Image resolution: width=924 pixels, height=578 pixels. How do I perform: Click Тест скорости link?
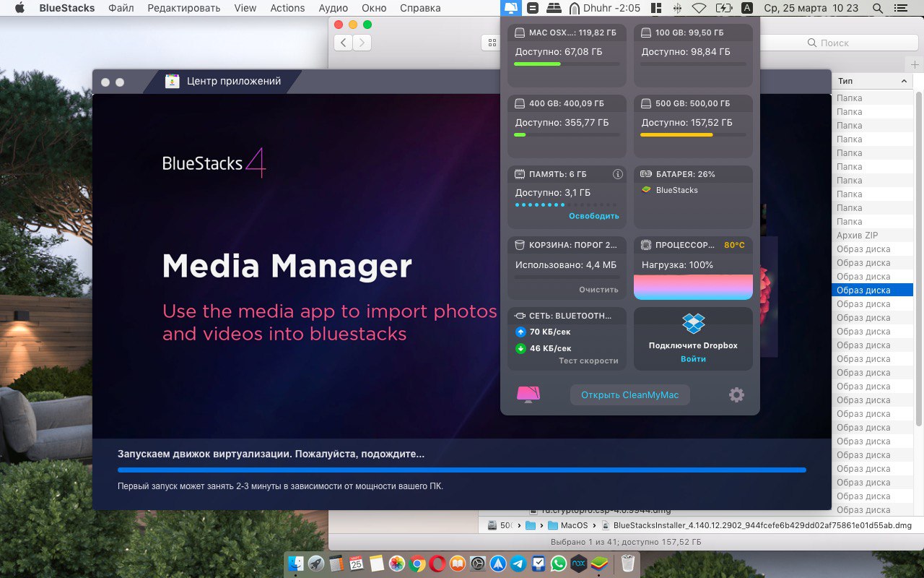click(588, 361)
